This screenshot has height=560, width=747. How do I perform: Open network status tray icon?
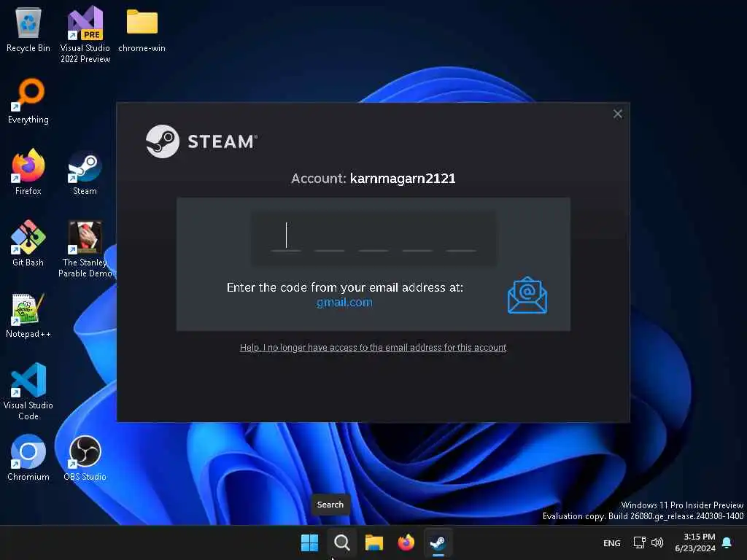click(x=639, y=542)
